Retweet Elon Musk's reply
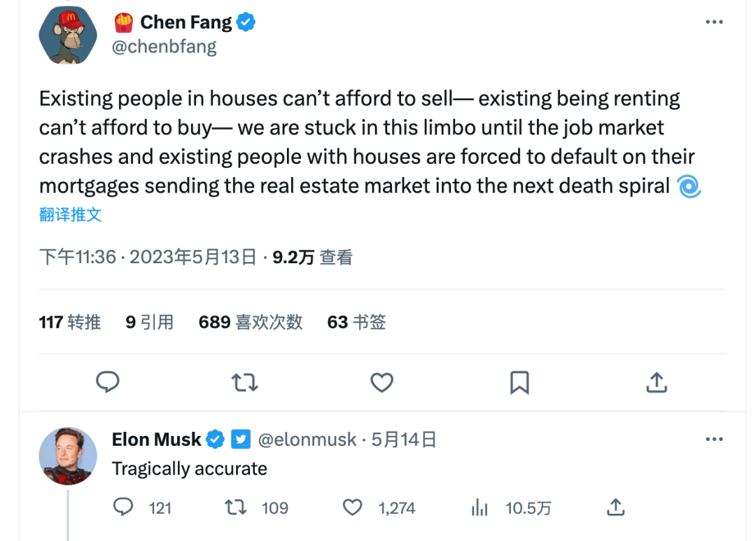The image size is (756, 541). point(236,507)
